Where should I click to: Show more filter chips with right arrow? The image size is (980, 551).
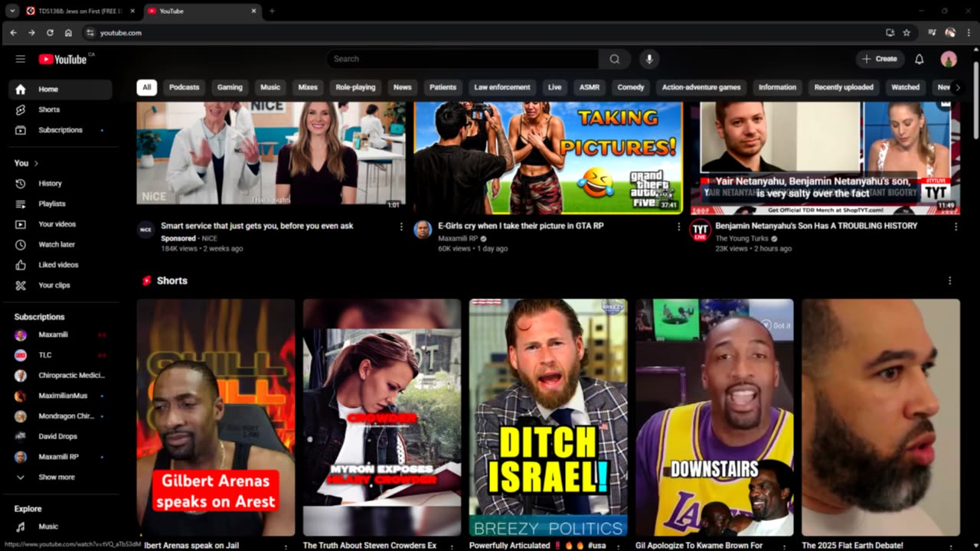[x=957, y=87]
